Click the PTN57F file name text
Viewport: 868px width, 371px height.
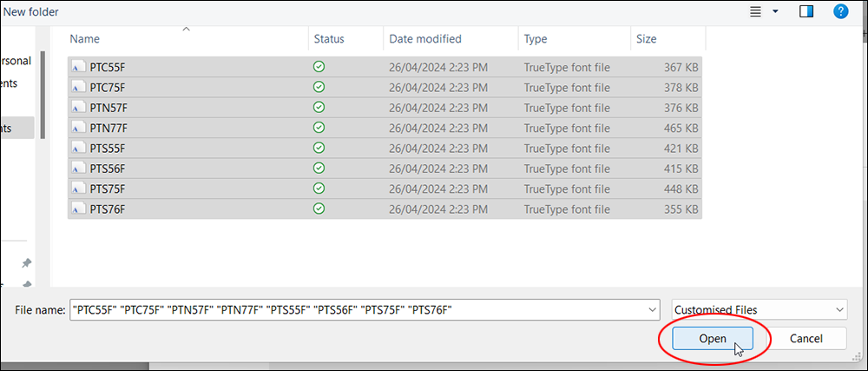(x=108, y=108)
